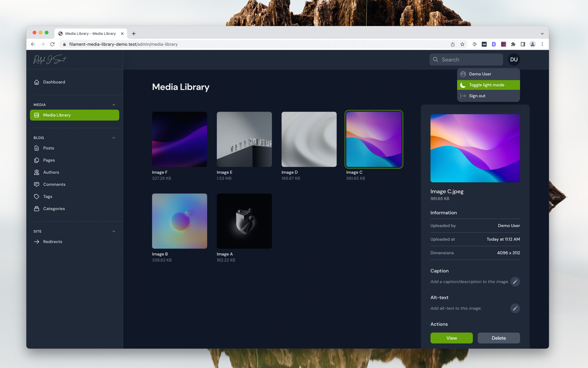Click the large Image C.jpeg preview
This screenshot has height=368, width=588.
pyautogui.click(x=475, y=148)
